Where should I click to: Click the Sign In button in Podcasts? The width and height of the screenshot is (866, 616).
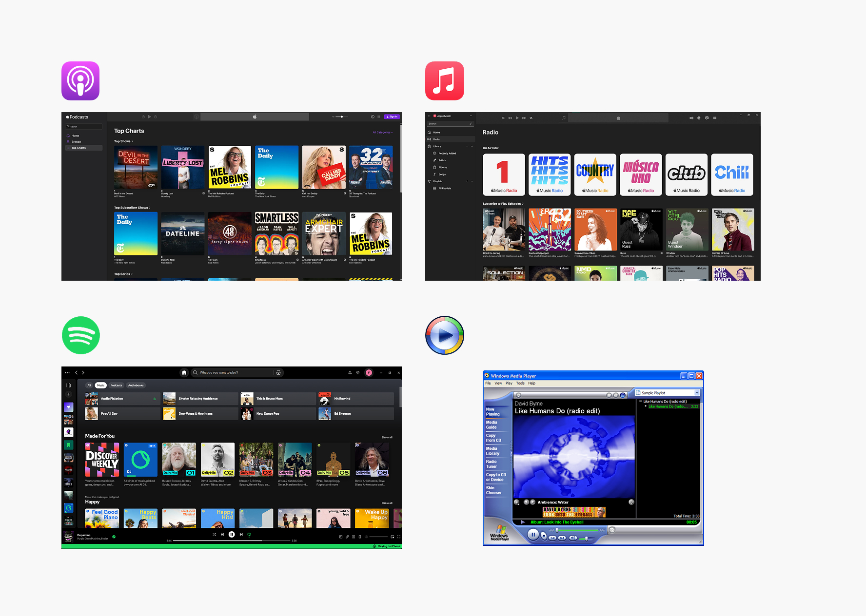(x=392, y=117)
